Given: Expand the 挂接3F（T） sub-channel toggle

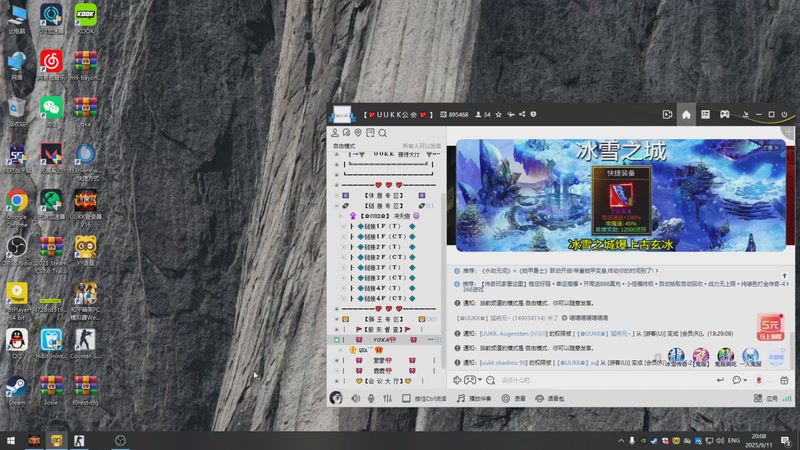Looking at the screenshot, I should 343,267.
